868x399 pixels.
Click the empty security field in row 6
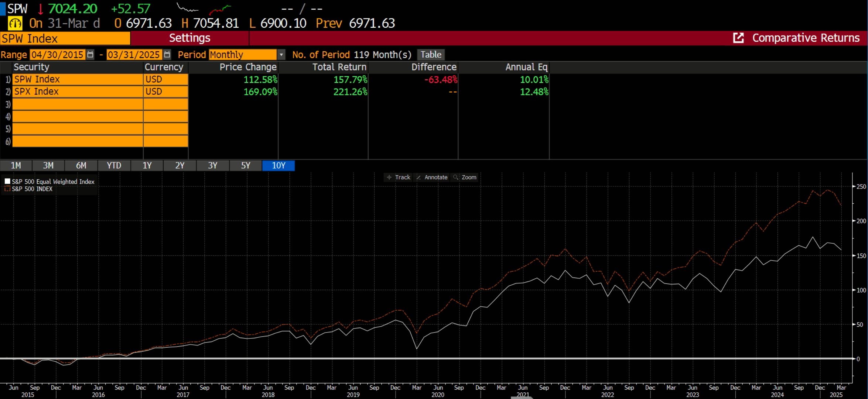78,141
